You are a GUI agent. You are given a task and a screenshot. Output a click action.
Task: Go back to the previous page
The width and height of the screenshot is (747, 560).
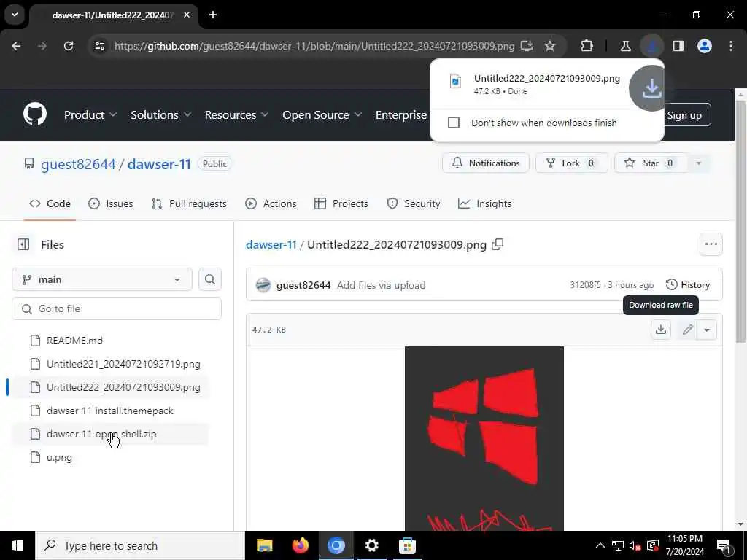[x=16, y=46]
